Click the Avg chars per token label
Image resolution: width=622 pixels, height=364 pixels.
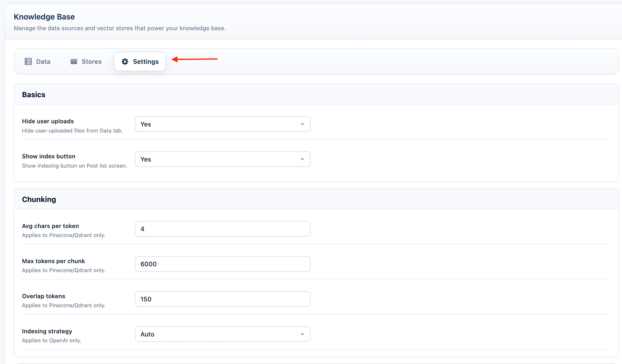tap(50, 226)
